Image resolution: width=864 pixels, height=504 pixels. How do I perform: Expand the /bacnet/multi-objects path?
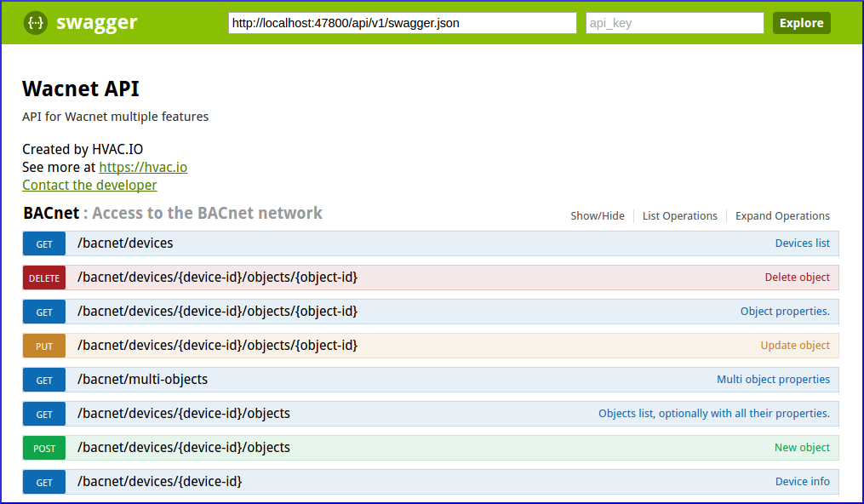coord(142,380)
